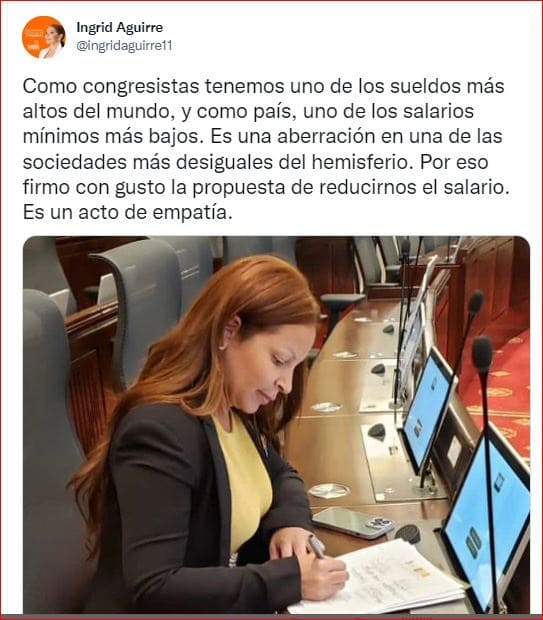Open Ingrid Aguirre's orange profile avatar
543x620 pixels.
43,37
